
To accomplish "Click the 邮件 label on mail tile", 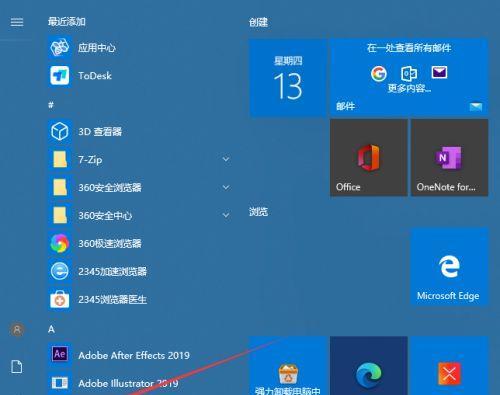I will (345, 106).
